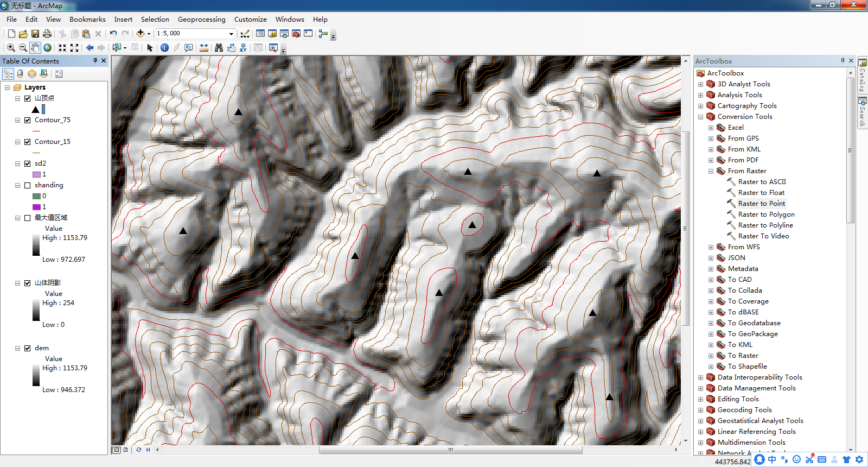
Task: Uncheck the dem layer checkbox
Action: (27, 348)
